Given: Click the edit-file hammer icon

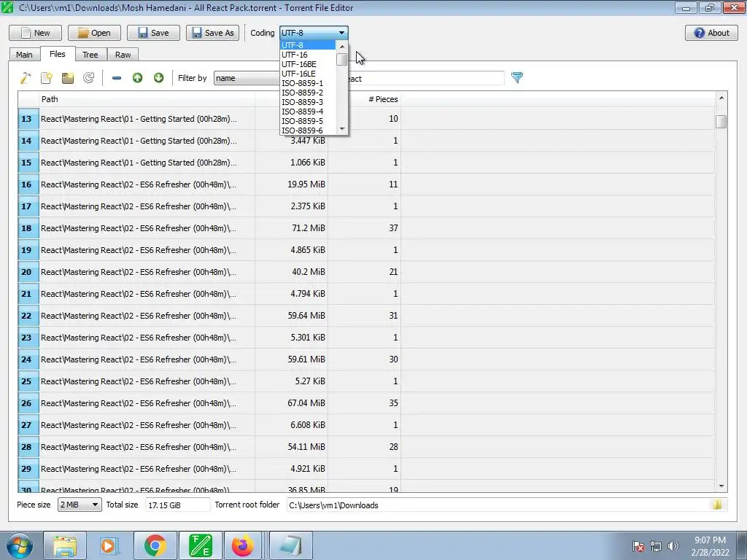Looking at the screenshot, I should coord(26,77).
